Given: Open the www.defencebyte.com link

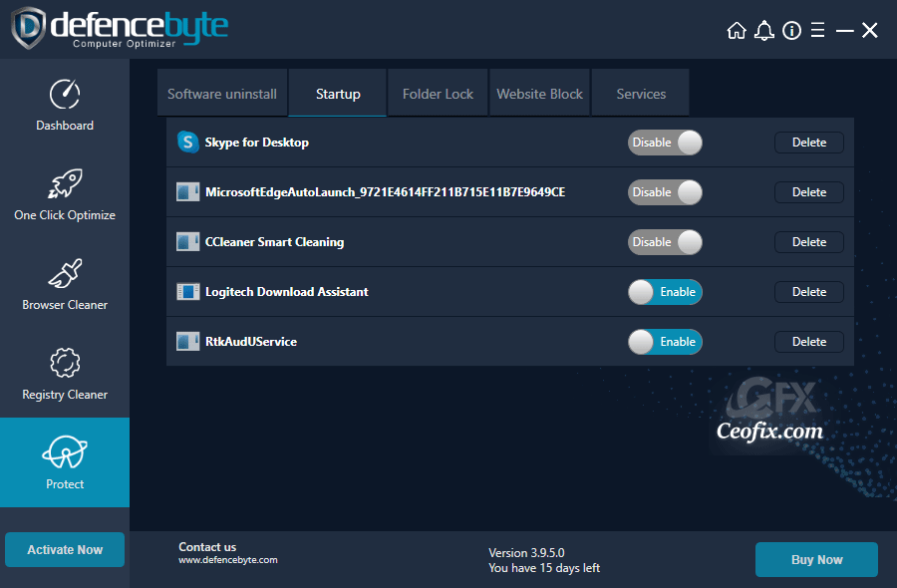Looking at the screenshot, I should point(227,560).
